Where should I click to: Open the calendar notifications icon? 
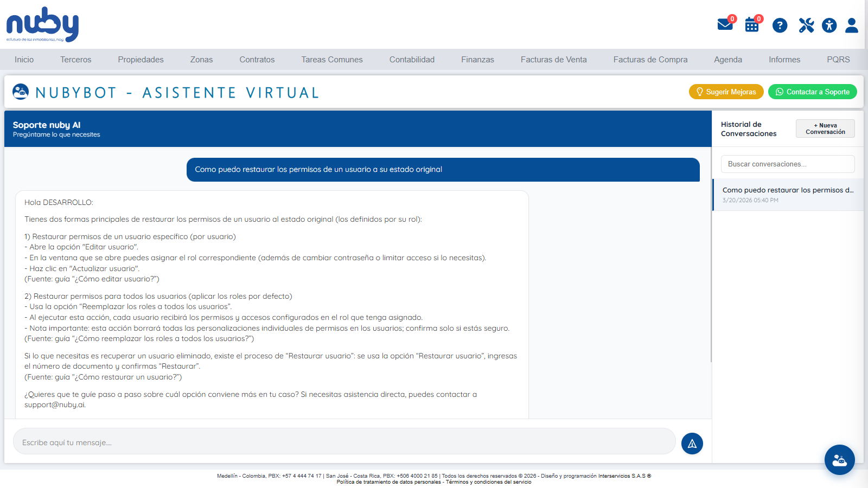(x=752, y=24)
